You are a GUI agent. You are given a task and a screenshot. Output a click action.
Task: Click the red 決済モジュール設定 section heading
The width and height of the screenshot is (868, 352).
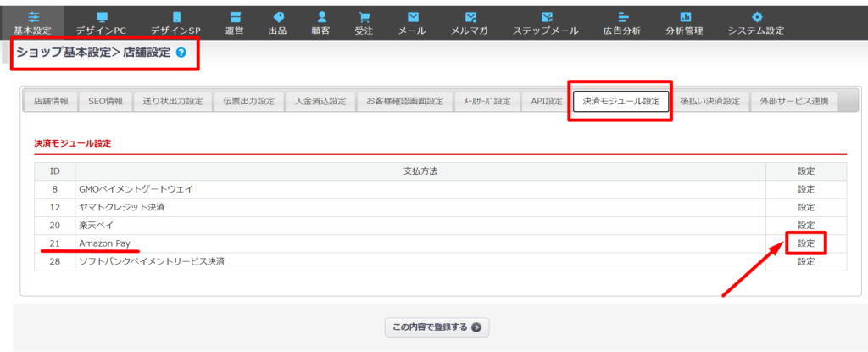[x=73, y=143]
